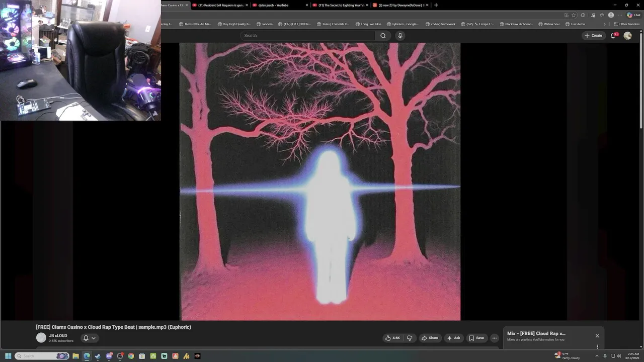644x362 pixels.
Task: Switch to new 23 by DewayneDaDemi tab
Action: 400,5
